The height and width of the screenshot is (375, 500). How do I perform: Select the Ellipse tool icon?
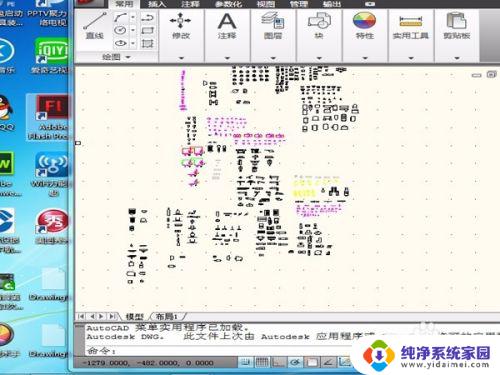click(120, 43)
